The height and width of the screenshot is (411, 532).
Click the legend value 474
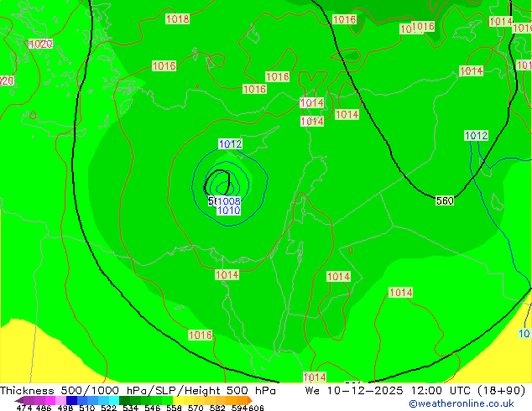pyautogui.click(x=24, y=408)
